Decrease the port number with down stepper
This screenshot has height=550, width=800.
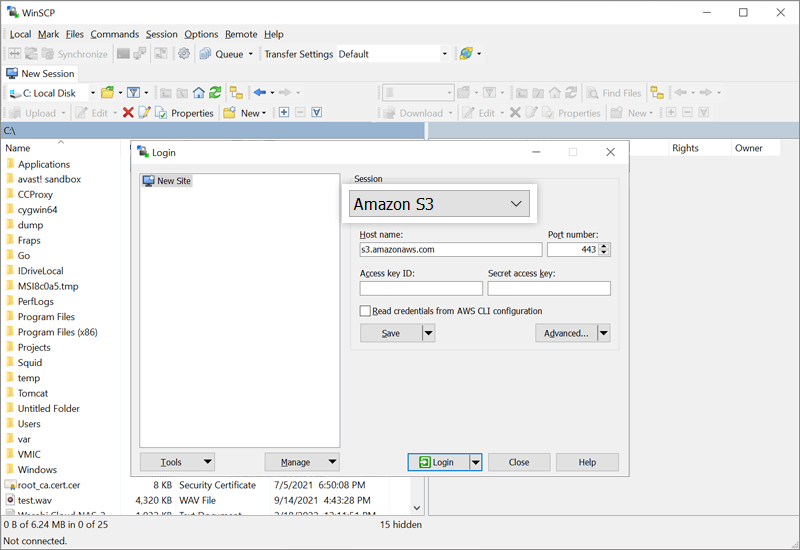click(x=604, y=253)
